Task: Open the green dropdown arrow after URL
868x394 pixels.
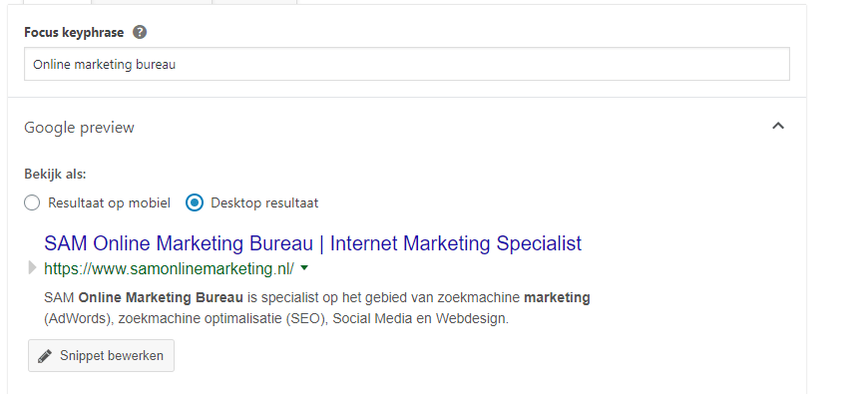Action: [x=304, y=268]
